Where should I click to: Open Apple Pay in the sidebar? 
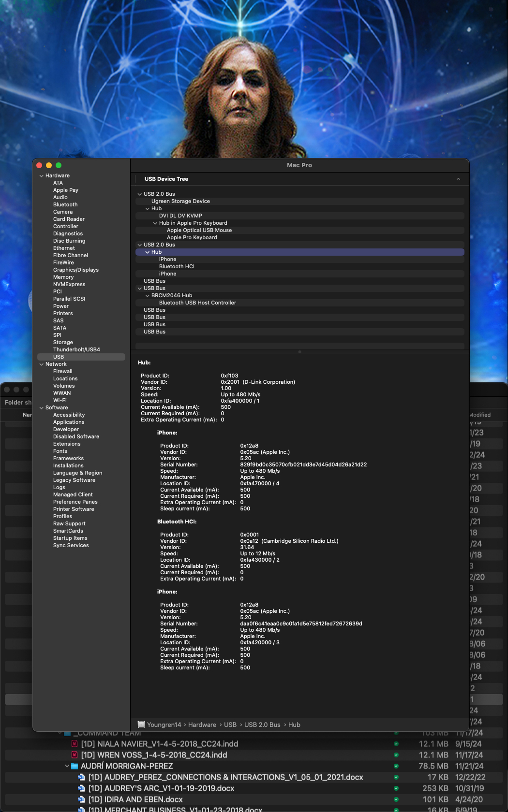66,190
